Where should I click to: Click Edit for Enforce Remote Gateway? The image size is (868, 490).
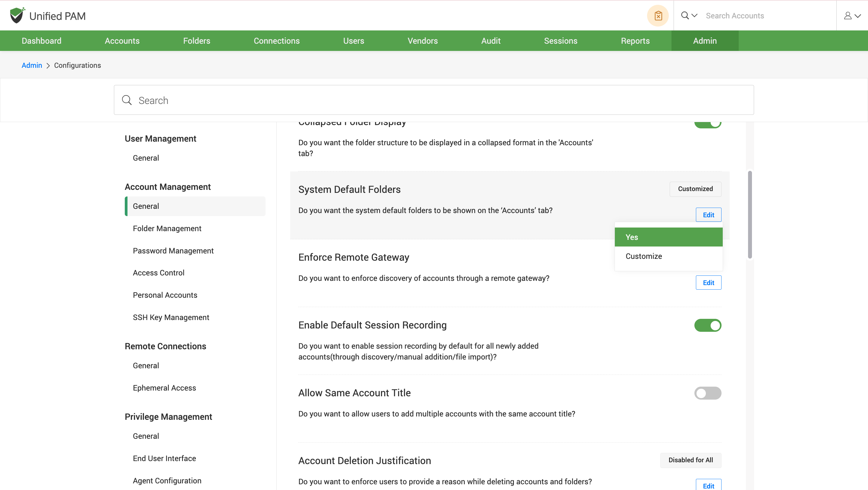[x=708, y=282]
